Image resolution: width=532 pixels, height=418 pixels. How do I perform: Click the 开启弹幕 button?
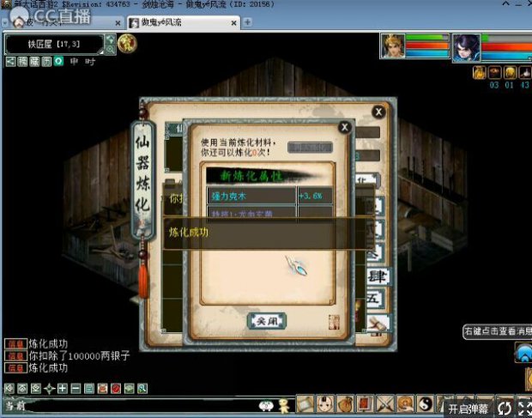pos(469,409)
